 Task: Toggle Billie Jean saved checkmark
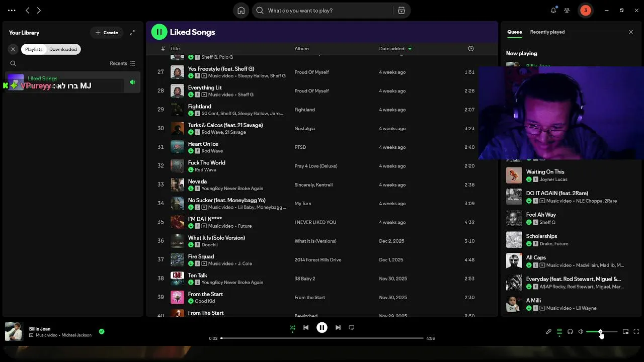(x=102, y=332)
